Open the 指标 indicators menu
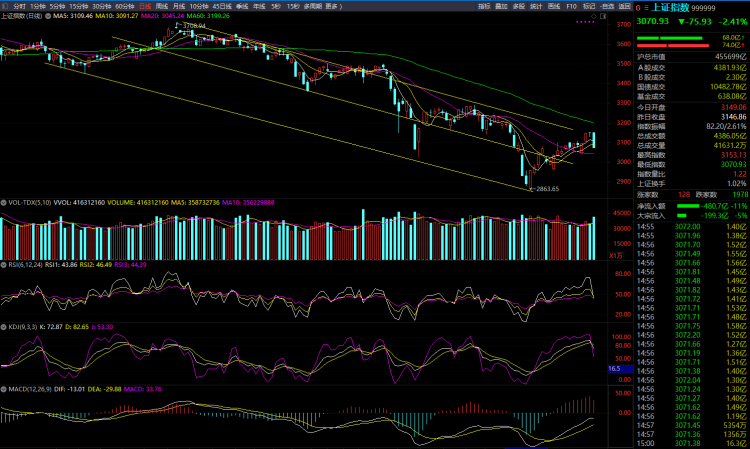 pos(484,6)
